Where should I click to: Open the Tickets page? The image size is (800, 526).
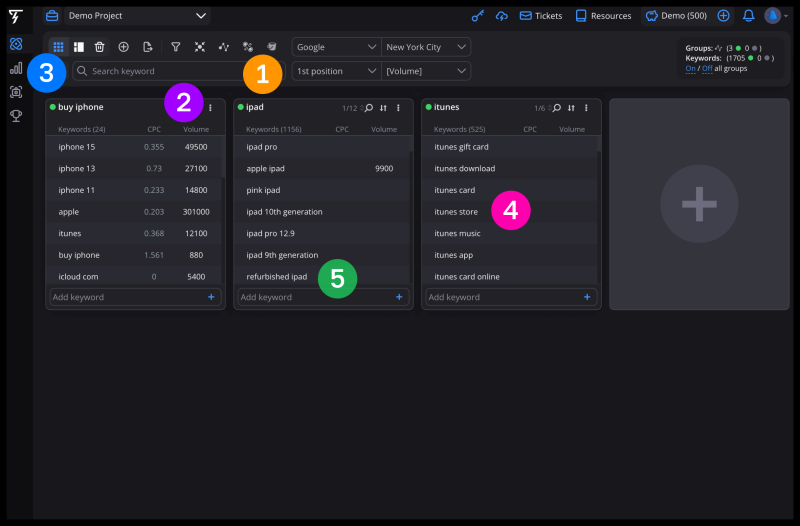[x=540, y=16]
